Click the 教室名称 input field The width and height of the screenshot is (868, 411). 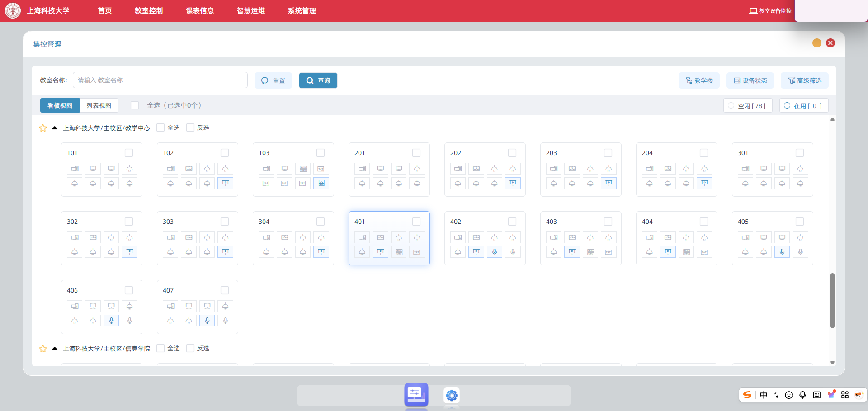pyautogui.click(x=160, y=80)
